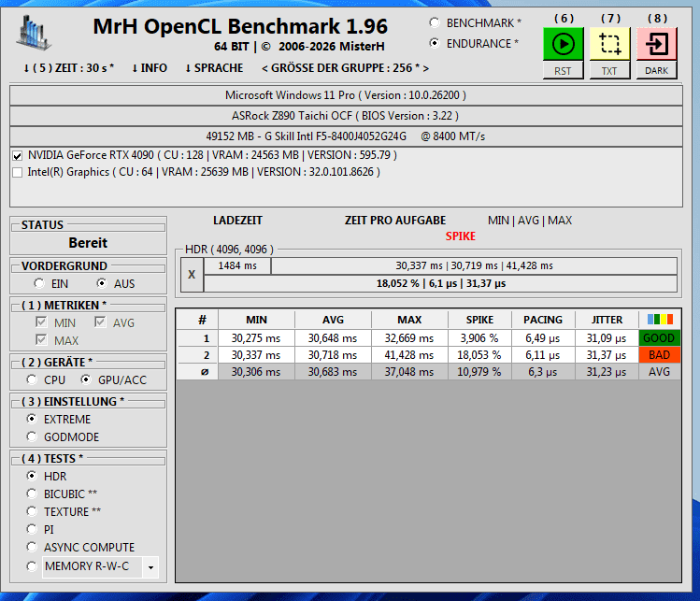Click the MrH benchmark logo icon

click(34, 32)
